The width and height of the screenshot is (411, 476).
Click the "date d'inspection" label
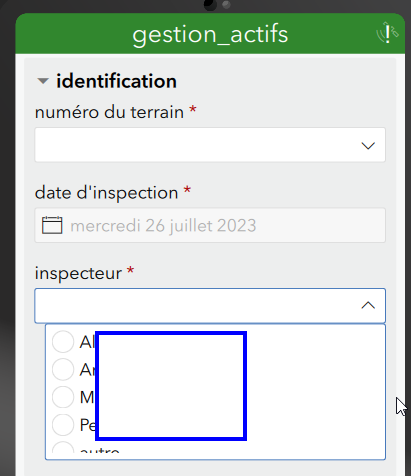pos(106,193)
